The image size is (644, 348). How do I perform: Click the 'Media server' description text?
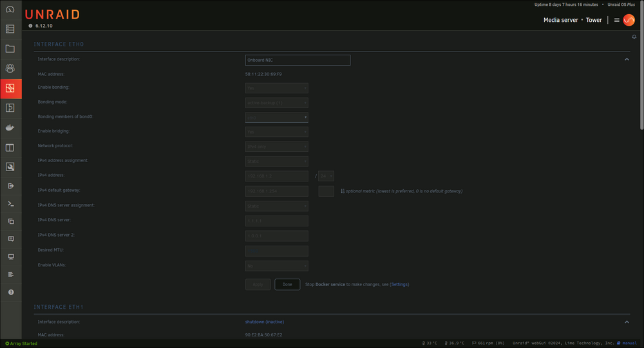(561, 20)
